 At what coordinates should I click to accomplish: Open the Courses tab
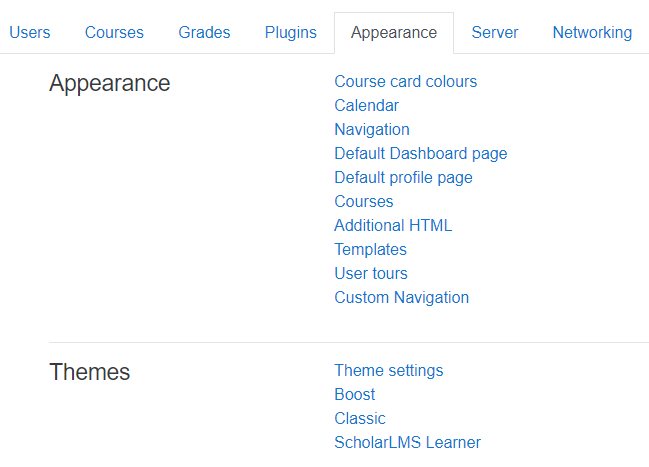tap(114, 33)
